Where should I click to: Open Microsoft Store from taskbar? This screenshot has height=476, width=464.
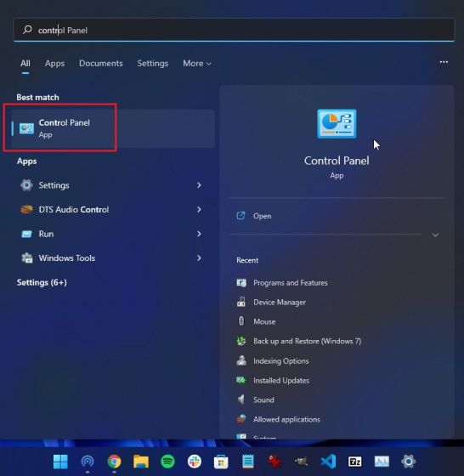point(221,462)
